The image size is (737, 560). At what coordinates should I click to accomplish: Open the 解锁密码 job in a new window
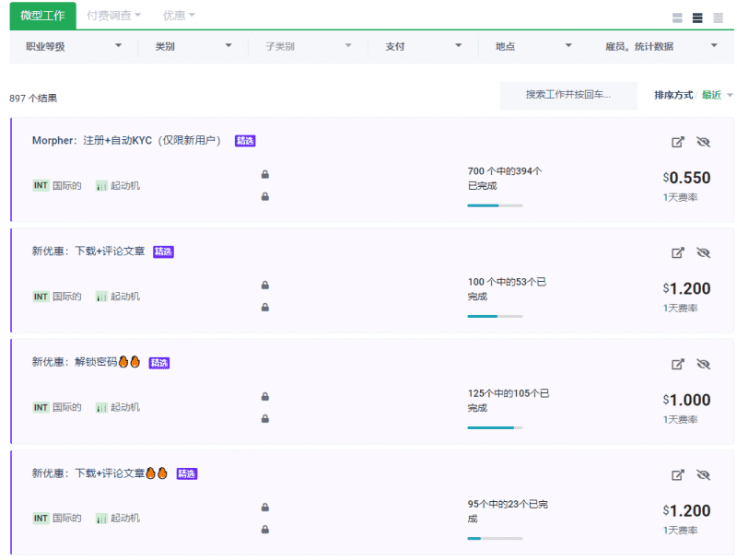[x=679, y=364]
